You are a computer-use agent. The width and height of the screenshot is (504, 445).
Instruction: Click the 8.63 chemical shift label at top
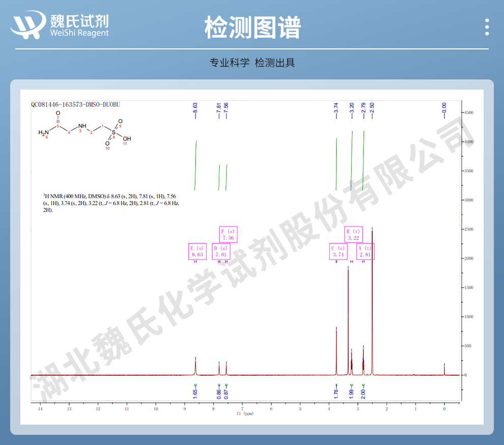[x=195, y=110]
